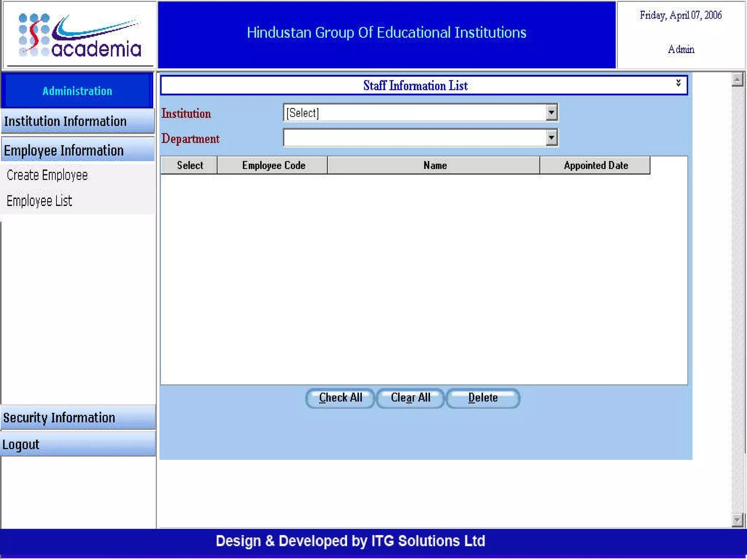Click the Name column header
747x560 pixels.
[434, 166]
